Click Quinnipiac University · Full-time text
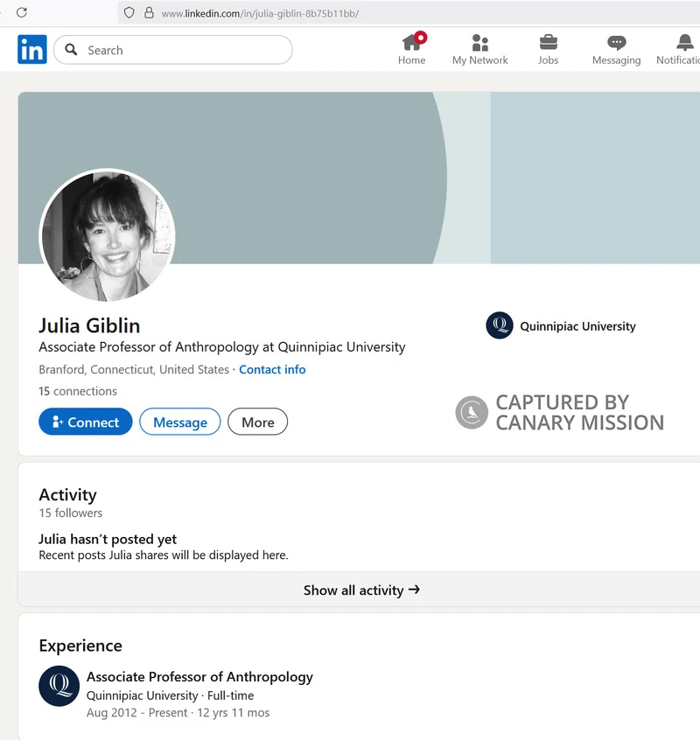 (170, 695)
